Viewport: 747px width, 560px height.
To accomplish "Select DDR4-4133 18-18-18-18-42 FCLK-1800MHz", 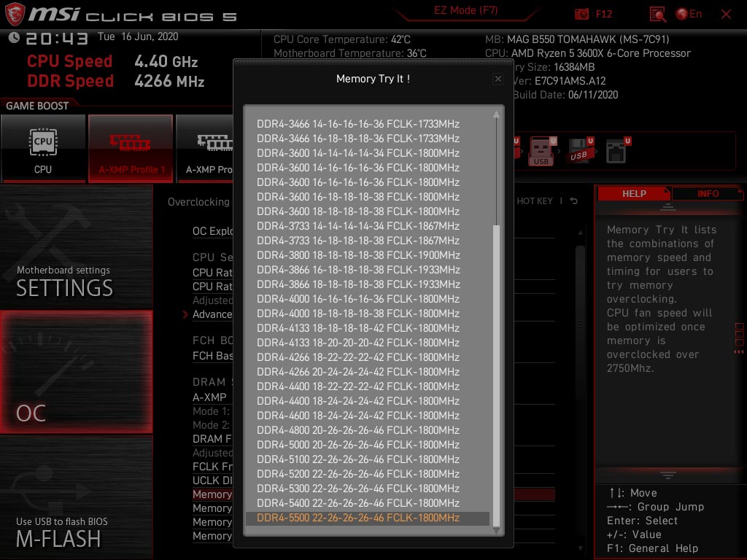I will pos(357,328).
